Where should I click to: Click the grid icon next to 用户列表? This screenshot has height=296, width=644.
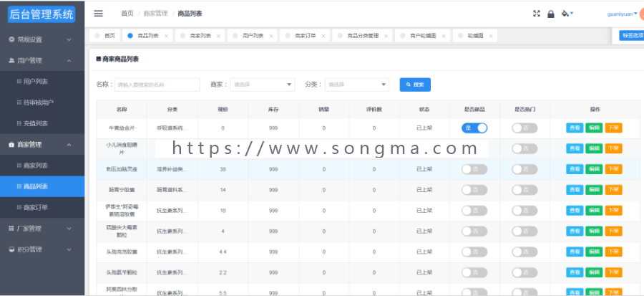19,82
